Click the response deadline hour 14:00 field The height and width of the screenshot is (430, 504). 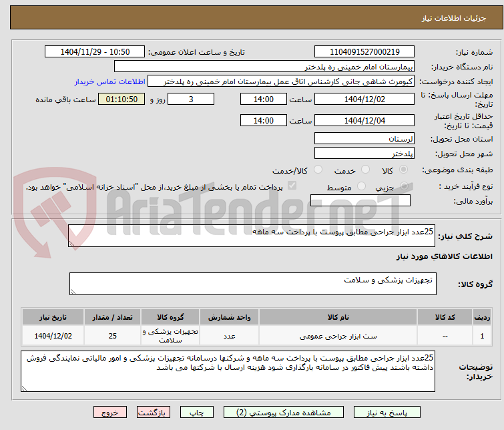coord(264,99)
